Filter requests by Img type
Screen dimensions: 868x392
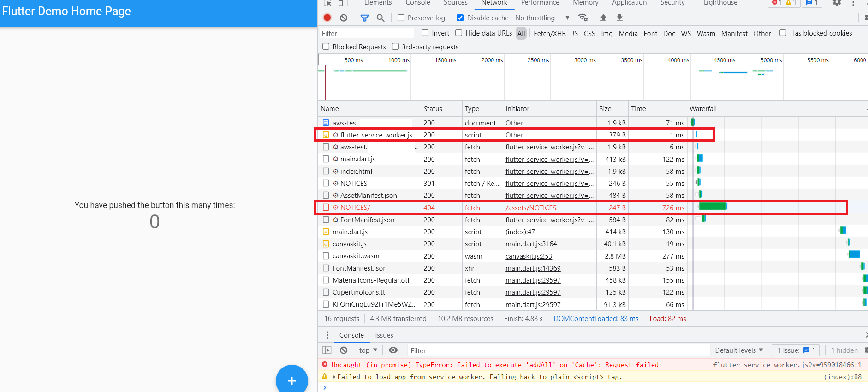coord(607,33)
